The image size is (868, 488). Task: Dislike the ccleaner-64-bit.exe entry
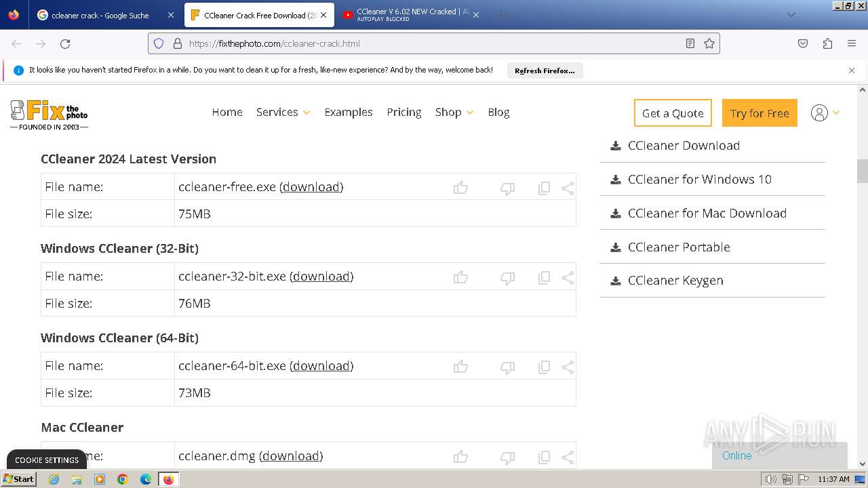(507, 367)
